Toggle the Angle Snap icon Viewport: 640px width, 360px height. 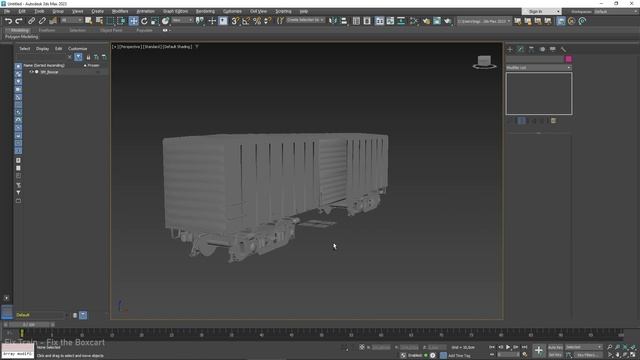(246, 21)
